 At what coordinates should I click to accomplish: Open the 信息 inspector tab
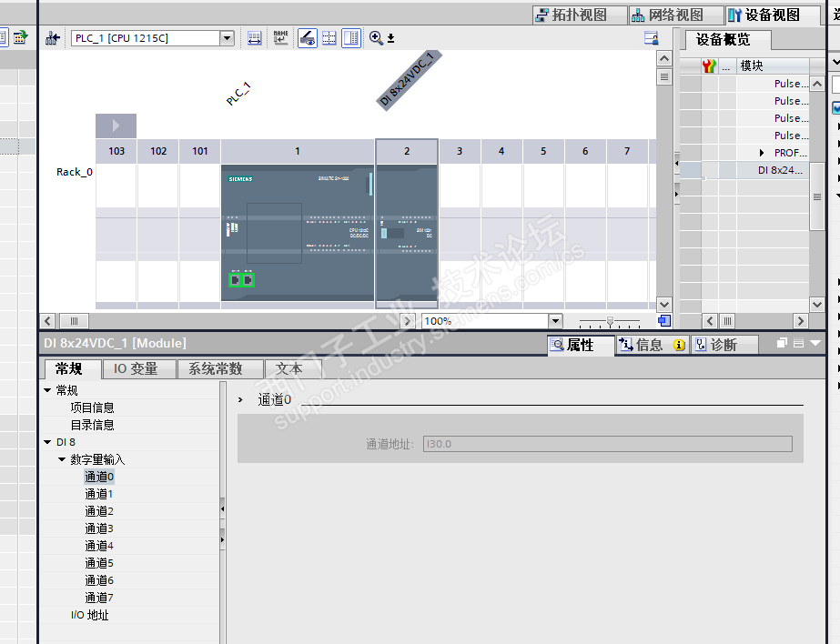click(650, 346)
